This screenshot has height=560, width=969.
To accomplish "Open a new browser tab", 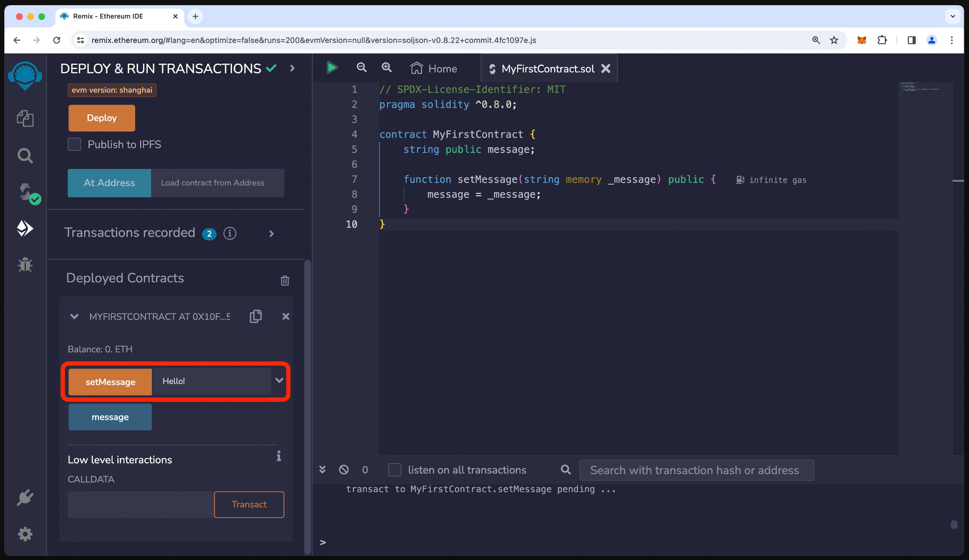I will coord(195,16).
